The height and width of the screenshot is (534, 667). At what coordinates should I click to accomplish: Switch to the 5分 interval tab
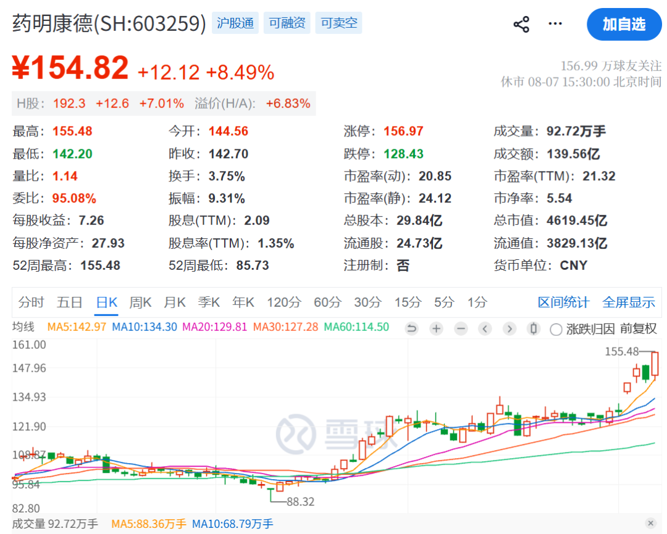(444, 303)
